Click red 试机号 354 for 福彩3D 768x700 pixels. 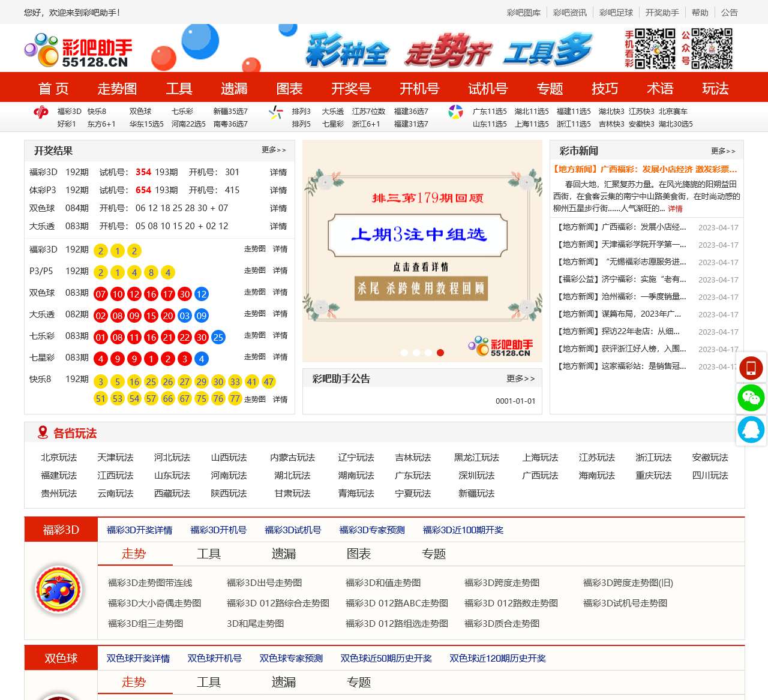(143, 172)
